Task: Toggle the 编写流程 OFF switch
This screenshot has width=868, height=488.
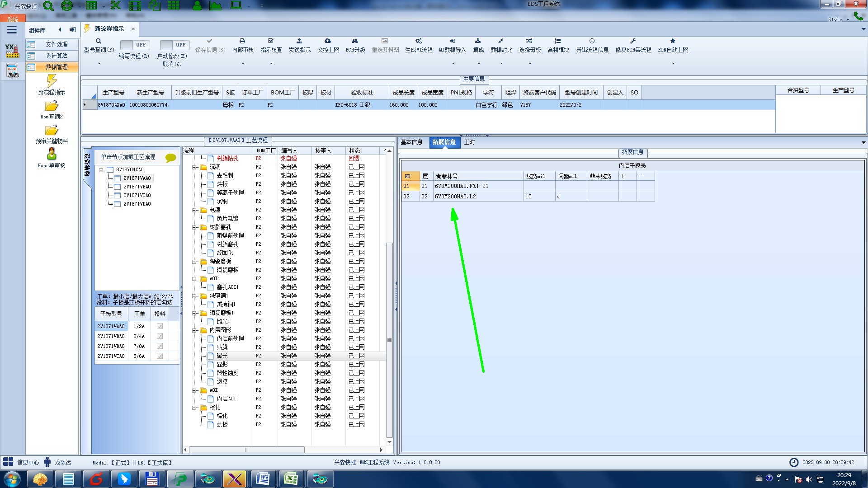Action: 134,45
